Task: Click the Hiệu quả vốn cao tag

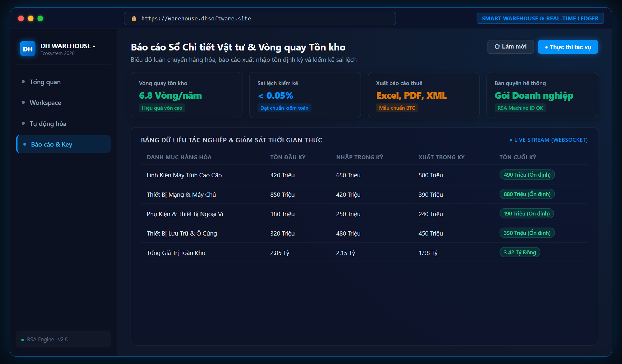Action: pos(162,108)
